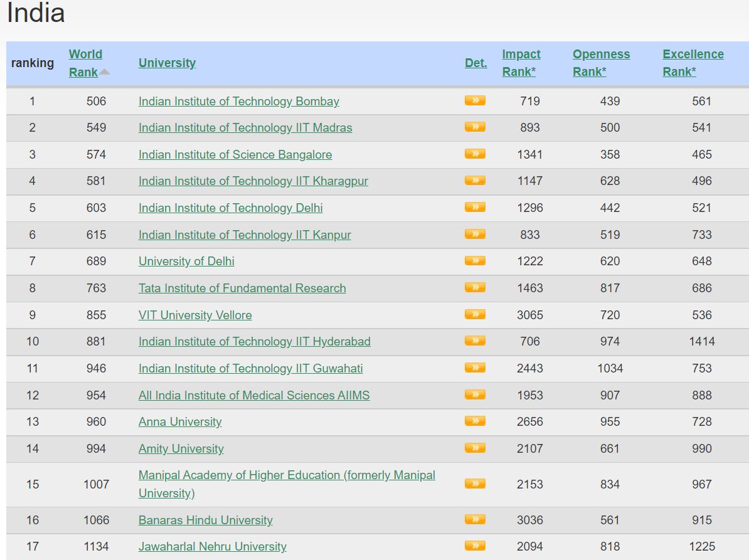Select world rank value 1007
The image size is (749, 560).
[x=96, y=484]
